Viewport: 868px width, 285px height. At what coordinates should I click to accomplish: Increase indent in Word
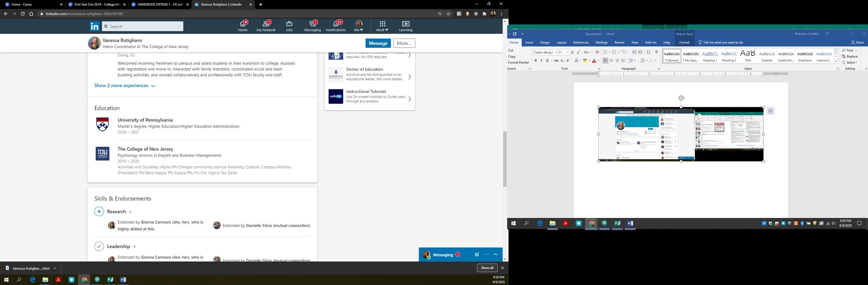(x=640, y=52)
